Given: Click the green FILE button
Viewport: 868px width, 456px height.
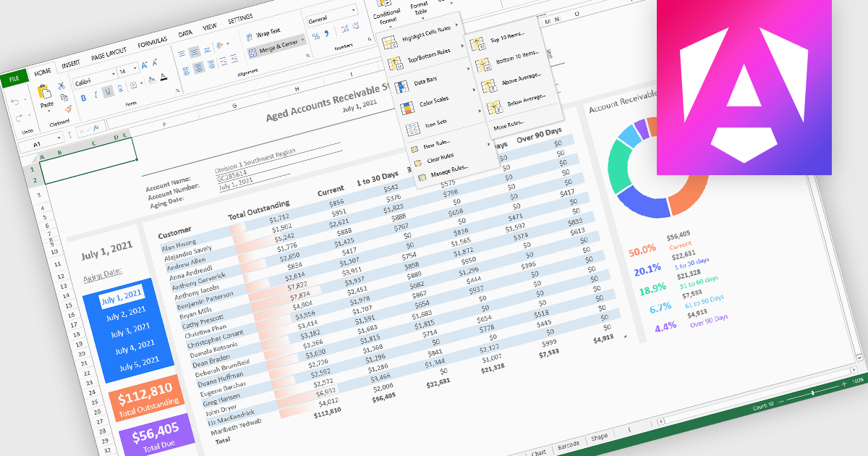Looking at the screenshot, I should [x=14, y=78].
